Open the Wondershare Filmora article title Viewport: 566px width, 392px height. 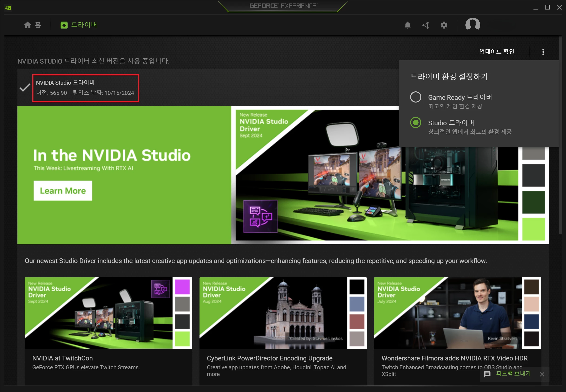coord(454,358)
